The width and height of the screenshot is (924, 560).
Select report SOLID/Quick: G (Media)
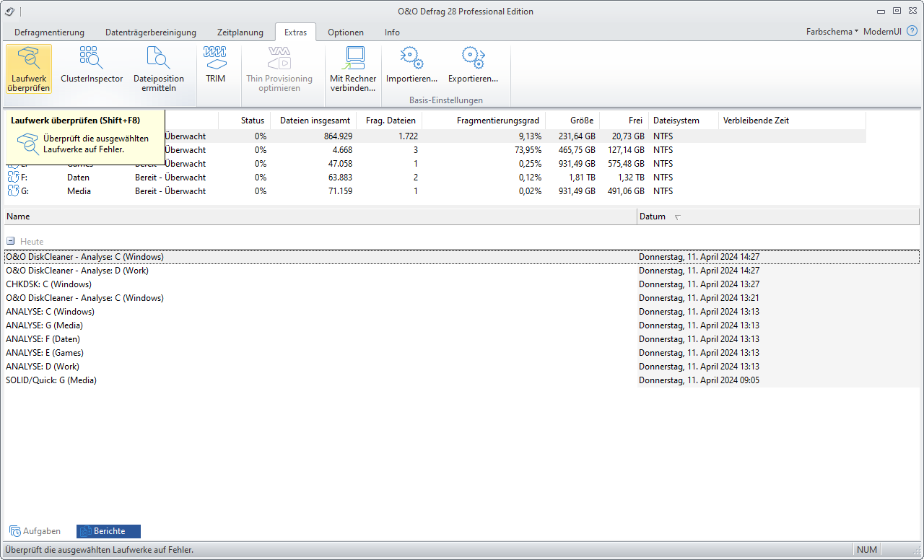click(x=462, y=380)
